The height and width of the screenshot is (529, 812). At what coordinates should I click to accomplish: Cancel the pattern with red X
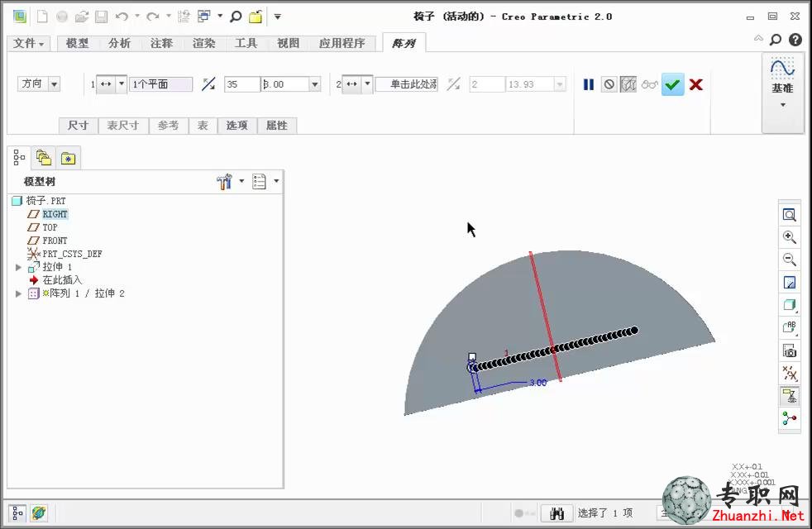(696, 84)
